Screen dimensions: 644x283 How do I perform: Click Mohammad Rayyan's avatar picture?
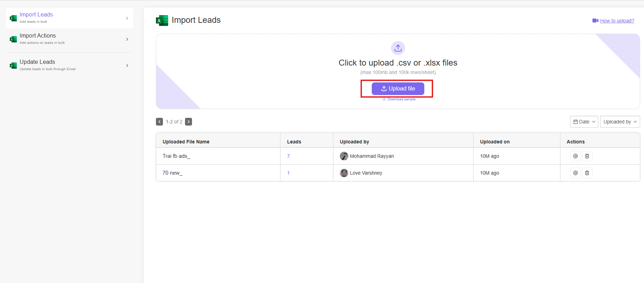tap(344, 156)
